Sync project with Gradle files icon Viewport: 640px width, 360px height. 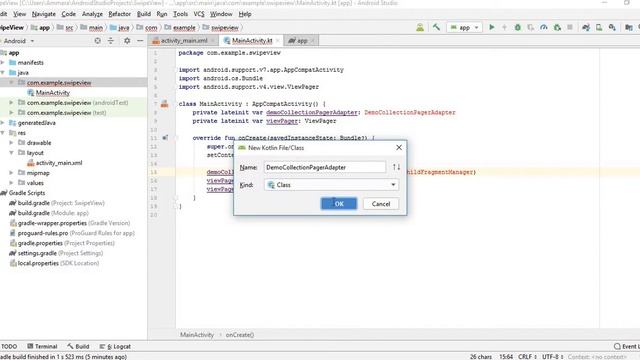click(586, 27)
